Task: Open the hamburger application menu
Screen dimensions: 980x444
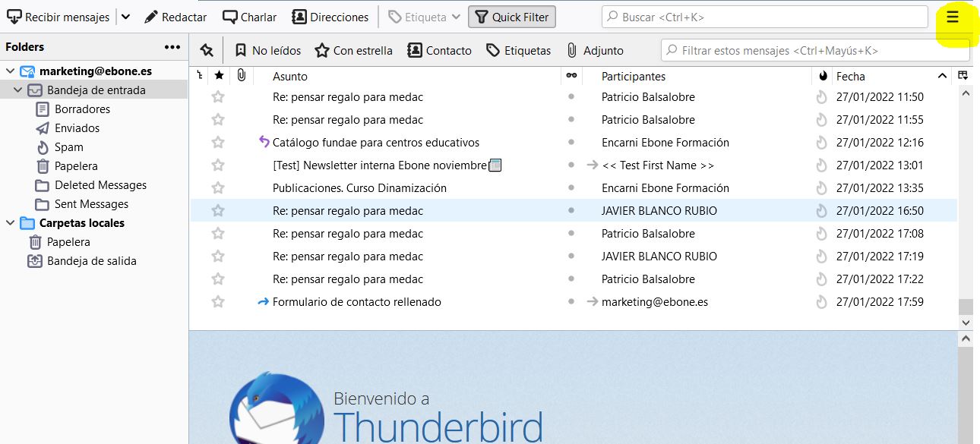Action: tap(952, 17)
